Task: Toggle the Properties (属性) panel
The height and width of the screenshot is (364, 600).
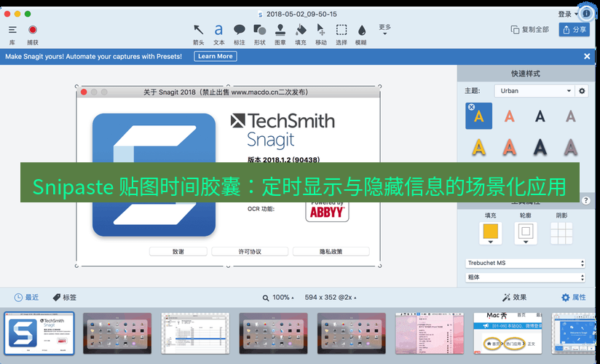Action: [573, 298]
